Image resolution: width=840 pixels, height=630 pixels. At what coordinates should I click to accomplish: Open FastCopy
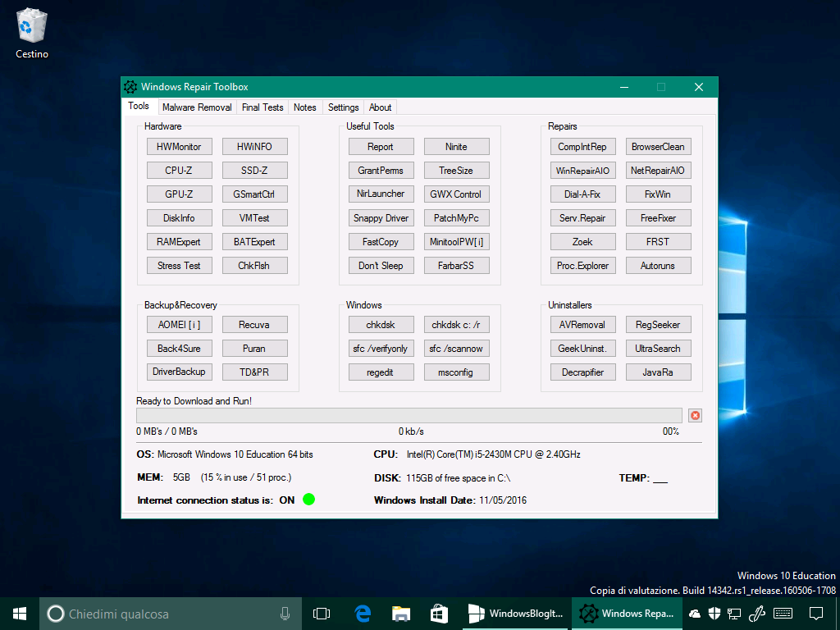(x=381, y=242)
